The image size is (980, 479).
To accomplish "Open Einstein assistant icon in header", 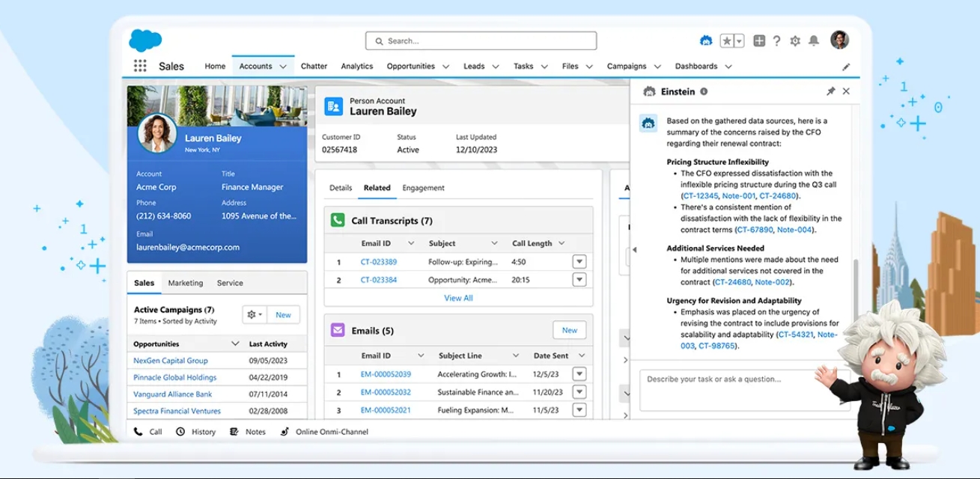I will 705,40.
